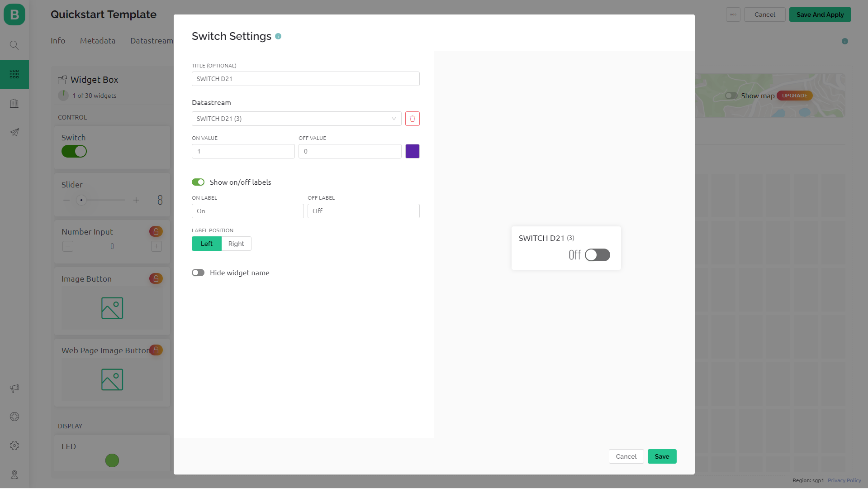
Task: Open the Info tab
Action: coord(58,41)
